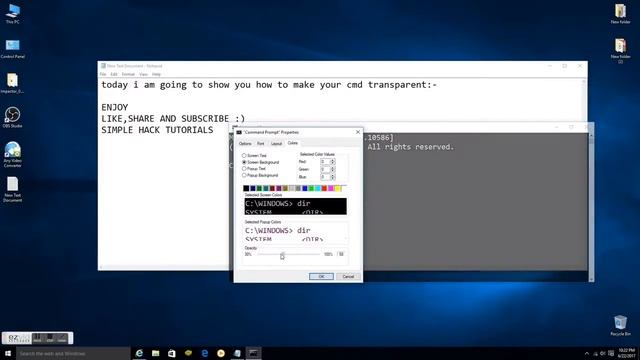This screenshot has height=360, width=640.
Task: Switch to the Layout tab
Action: pos(276,144)
